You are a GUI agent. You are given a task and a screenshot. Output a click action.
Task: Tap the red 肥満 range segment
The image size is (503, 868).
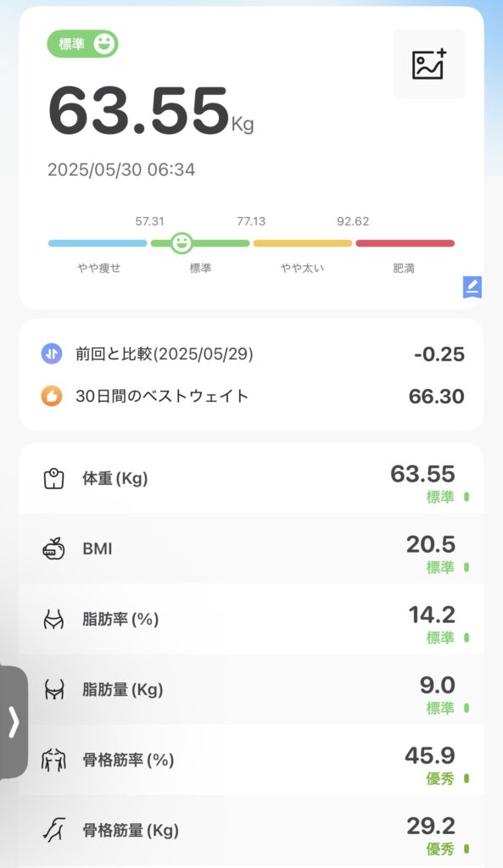coord(405,243)
